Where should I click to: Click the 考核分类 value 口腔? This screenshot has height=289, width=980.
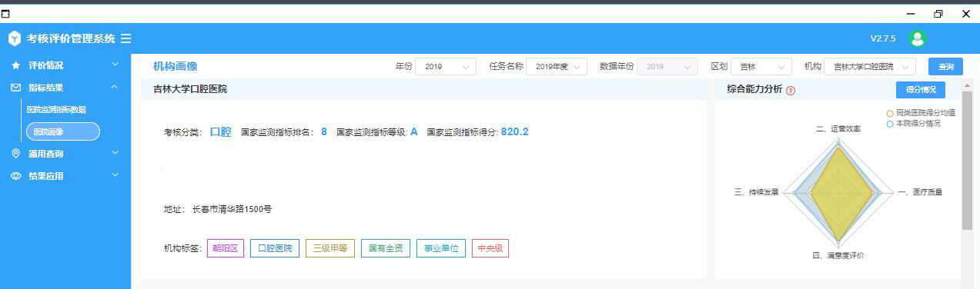pos(221,132)
